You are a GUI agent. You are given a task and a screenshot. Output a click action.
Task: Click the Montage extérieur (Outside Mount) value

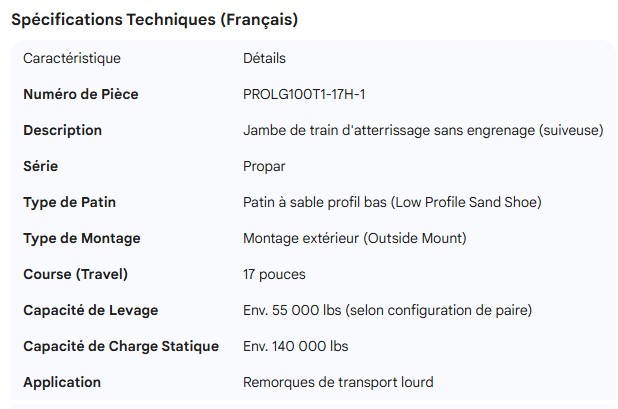point(354,238)
